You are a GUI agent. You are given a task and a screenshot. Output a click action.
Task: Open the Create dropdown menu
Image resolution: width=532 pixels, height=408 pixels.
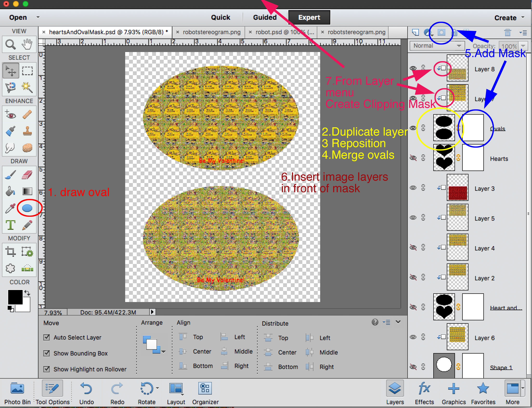(x=508, y=17)
